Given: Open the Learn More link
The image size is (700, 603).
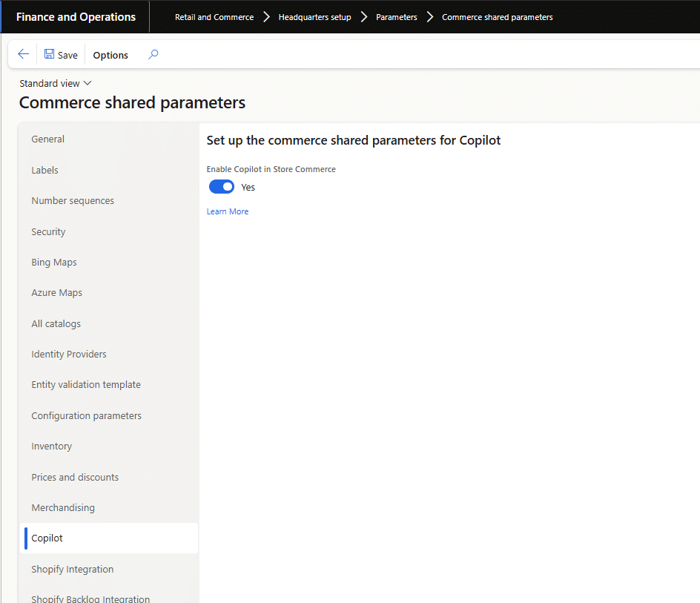Looking at the screenshot, I should pos(228,211).
